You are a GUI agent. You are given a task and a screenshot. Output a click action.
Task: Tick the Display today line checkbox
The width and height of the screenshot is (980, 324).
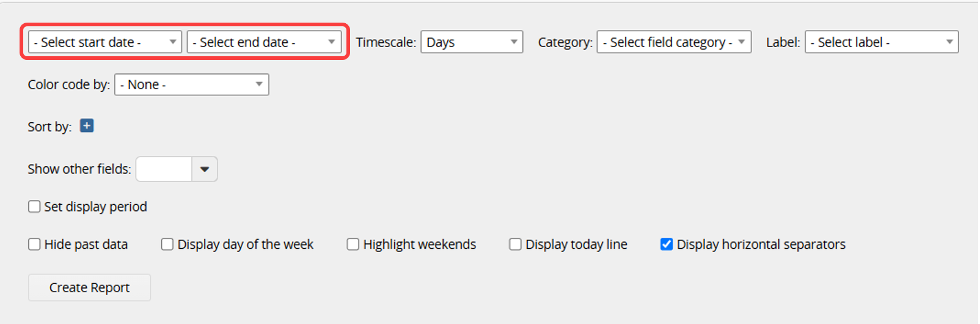pyautogui.click(x=515, y=245)
